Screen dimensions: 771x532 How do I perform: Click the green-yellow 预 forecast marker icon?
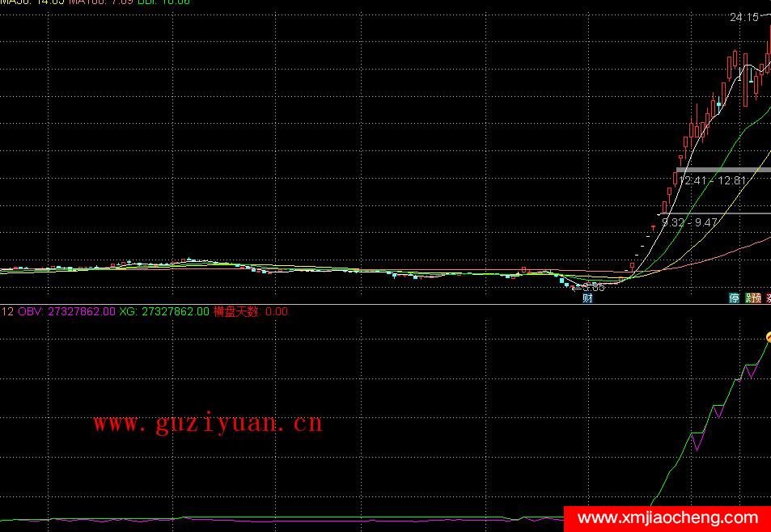pos(752,298)
